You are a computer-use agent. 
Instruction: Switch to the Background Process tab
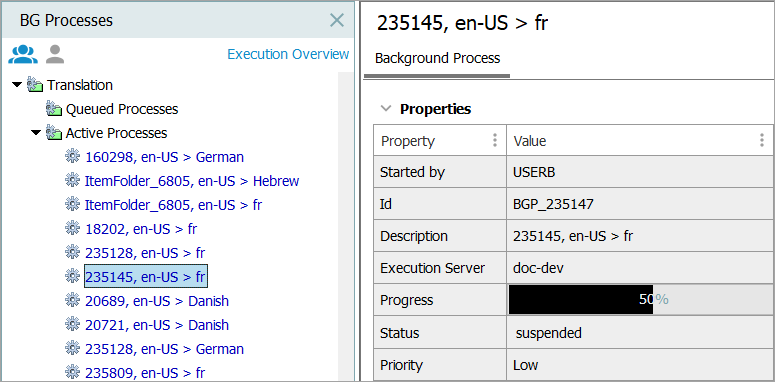(437, 58)
